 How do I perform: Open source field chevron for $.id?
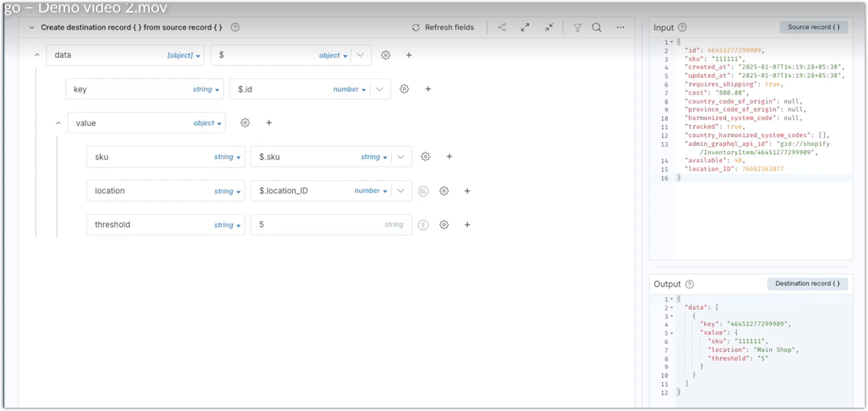(379, 89)
